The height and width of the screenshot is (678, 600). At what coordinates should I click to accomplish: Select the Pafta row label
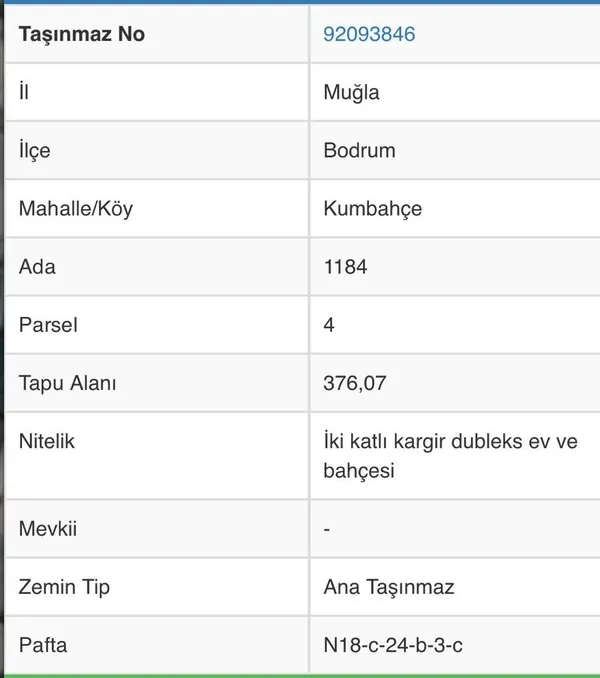43,645
